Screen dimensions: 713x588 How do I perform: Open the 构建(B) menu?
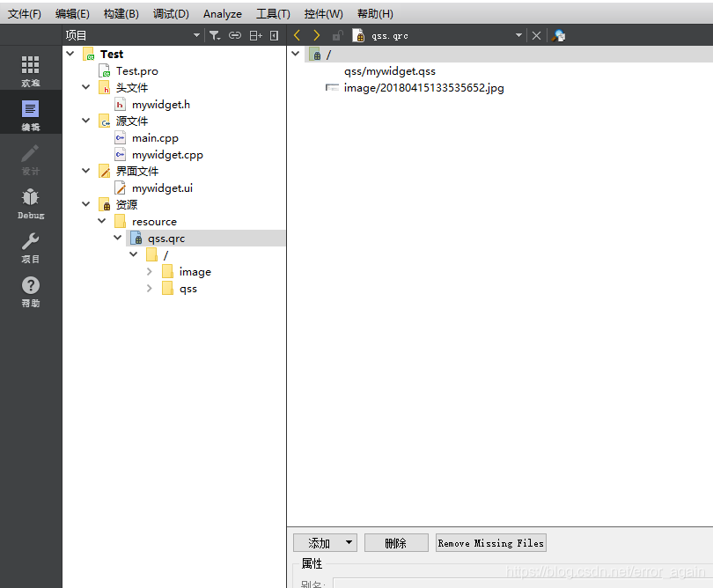coord(121,14)
